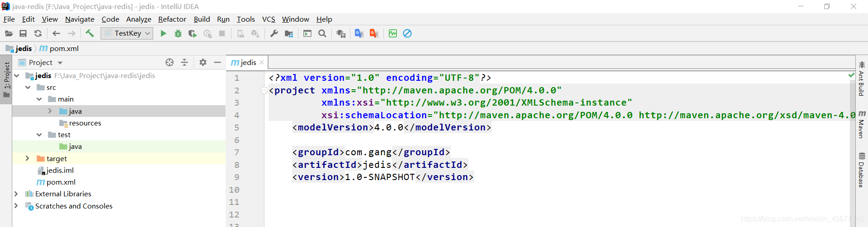Viewport: 868px width, 227px height.
Task: Close the jedis editor tab
Action: coord(262,62)
